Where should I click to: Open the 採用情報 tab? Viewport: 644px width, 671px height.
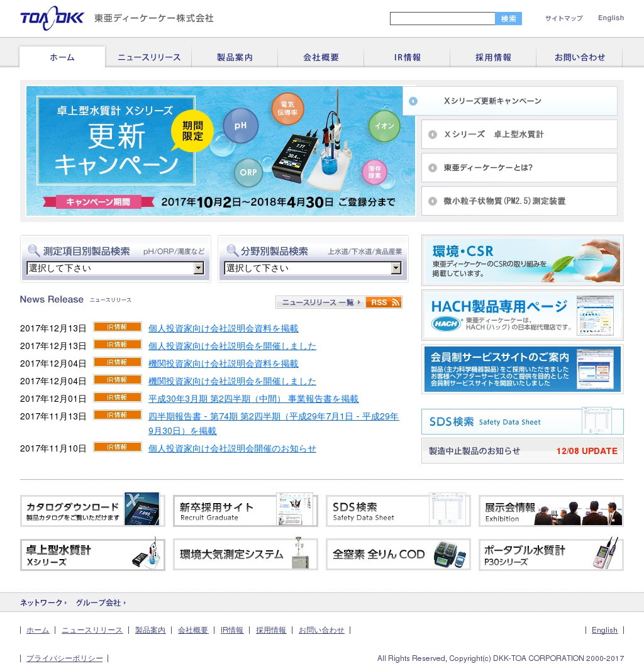pos(493,57)
